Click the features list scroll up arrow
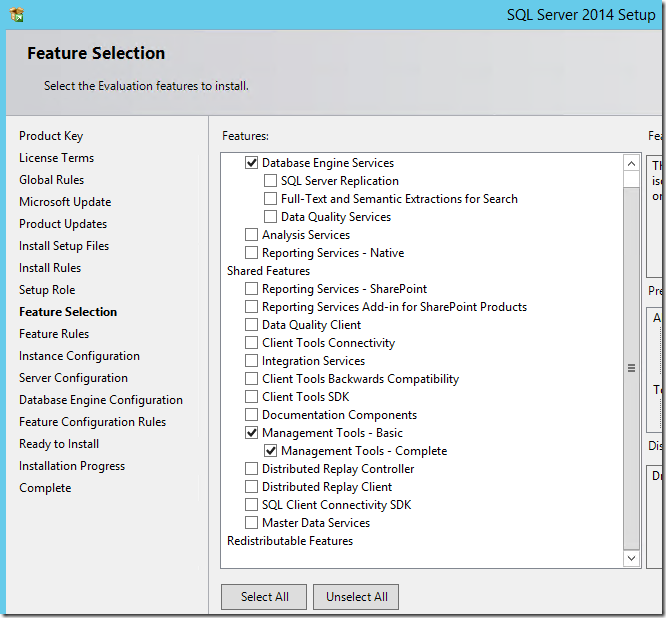The image size is (666, 618). click(632, 164)
